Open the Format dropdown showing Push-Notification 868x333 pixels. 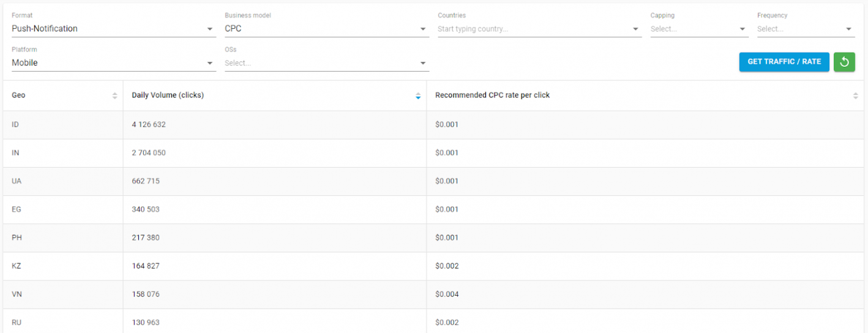click(x=114, y=29)
